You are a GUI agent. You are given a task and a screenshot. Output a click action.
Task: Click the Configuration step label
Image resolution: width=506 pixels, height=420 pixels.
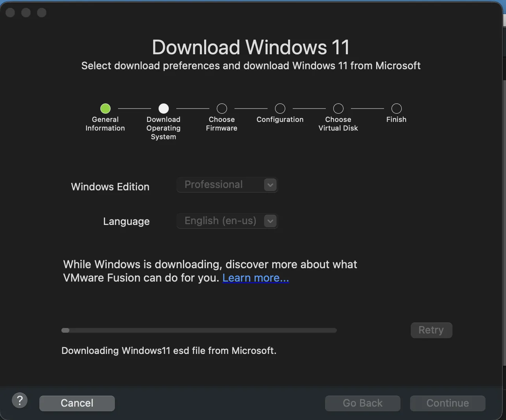280,120
